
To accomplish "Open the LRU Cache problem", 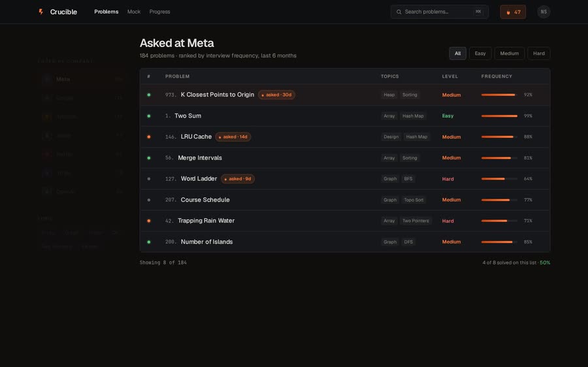I will point(196,137).
